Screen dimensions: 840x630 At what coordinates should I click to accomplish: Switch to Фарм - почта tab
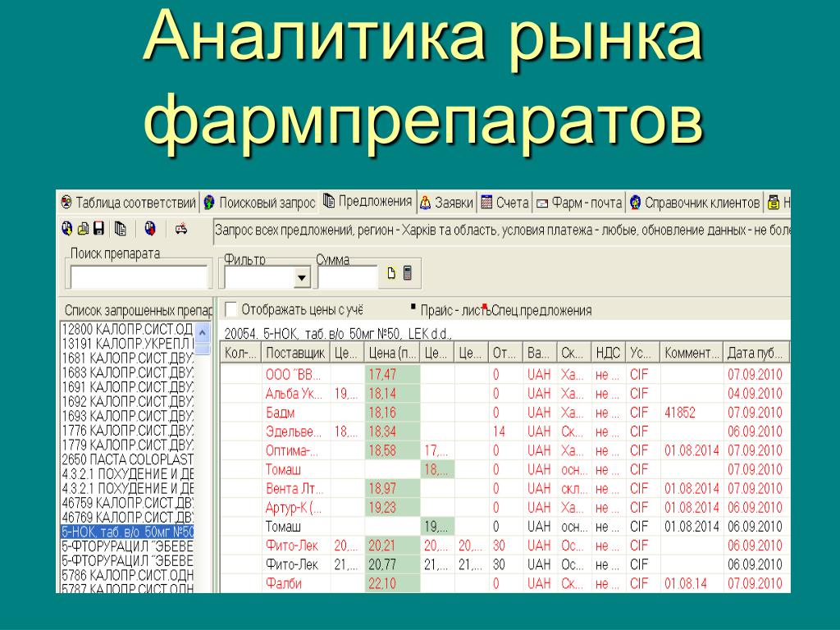580,203
